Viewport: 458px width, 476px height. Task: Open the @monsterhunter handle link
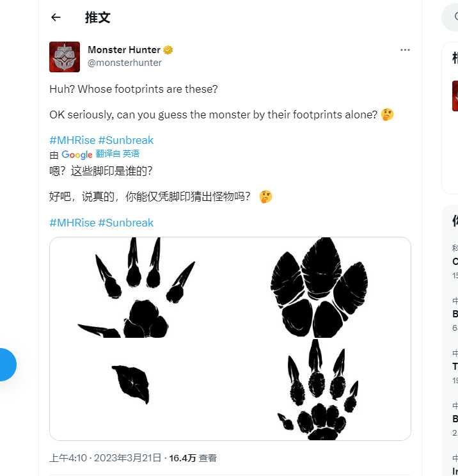click(x=125, y=63)
